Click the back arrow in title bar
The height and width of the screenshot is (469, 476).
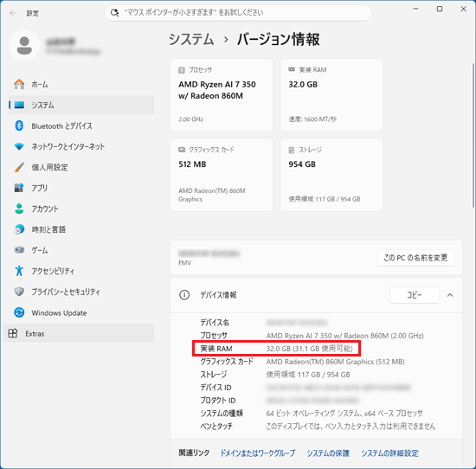click(x=12, y=13)
